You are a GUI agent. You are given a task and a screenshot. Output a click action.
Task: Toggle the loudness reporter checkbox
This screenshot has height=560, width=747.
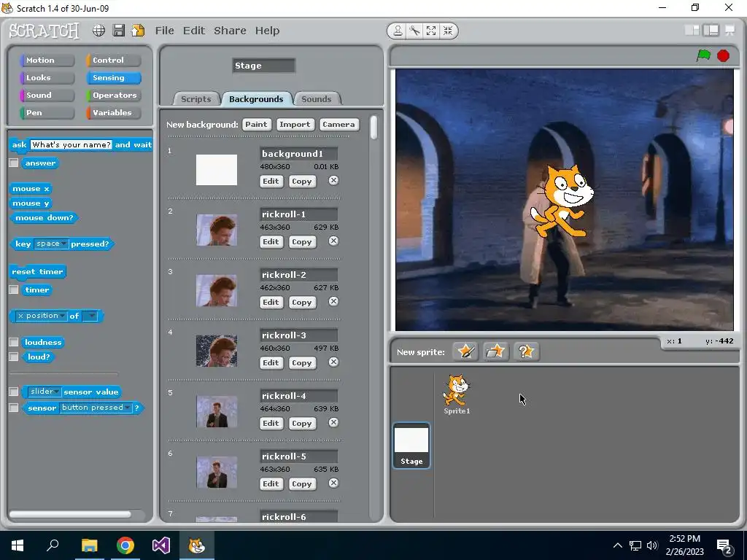[14, 342]
